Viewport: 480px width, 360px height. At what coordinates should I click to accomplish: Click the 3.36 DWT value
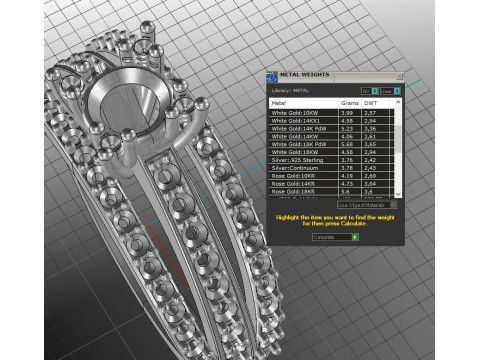pyautogui.click(x=370, y=129)
